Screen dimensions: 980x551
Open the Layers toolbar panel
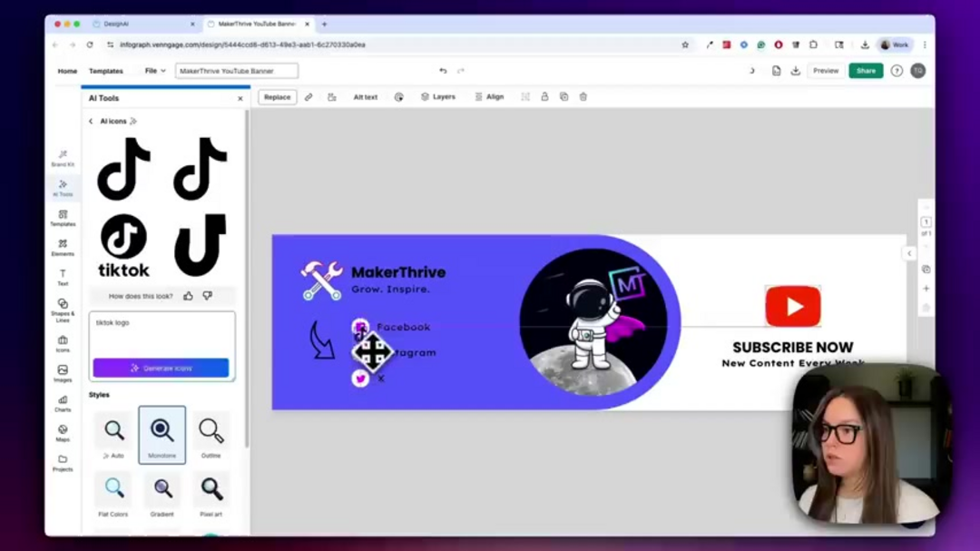pyautogui.click(x=438, y=96)
